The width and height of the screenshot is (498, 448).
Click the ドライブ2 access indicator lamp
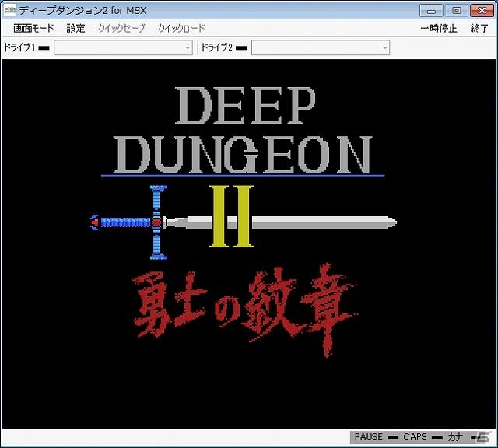241,48
